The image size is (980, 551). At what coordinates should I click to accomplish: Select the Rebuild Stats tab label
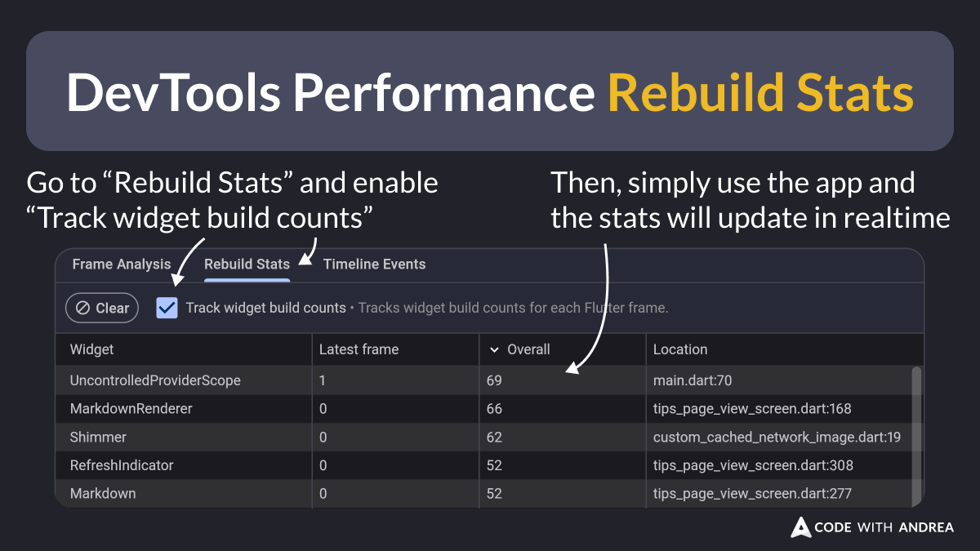[247, 264]
